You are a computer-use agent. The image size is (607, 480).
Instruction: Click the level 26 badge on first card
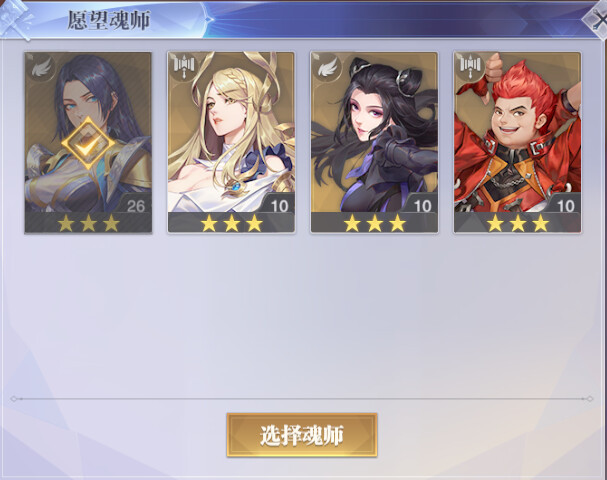click(x=135, y=206)
